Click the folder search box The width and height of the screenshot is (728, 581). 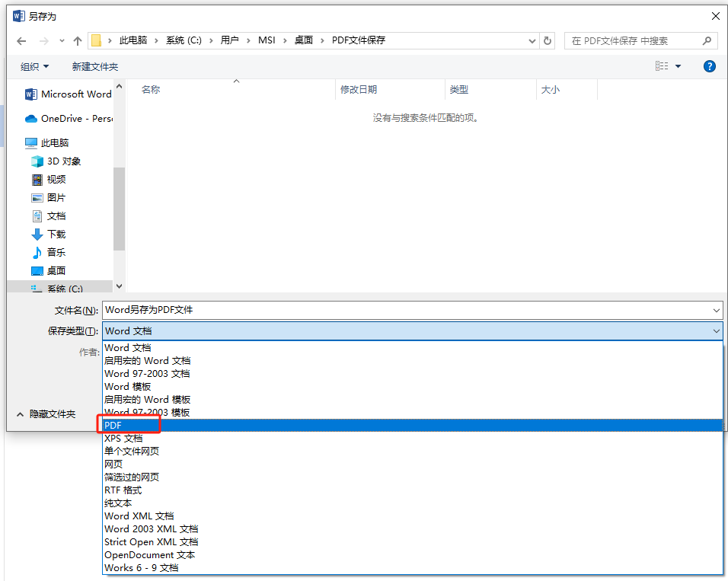click(x=641, y=40)
